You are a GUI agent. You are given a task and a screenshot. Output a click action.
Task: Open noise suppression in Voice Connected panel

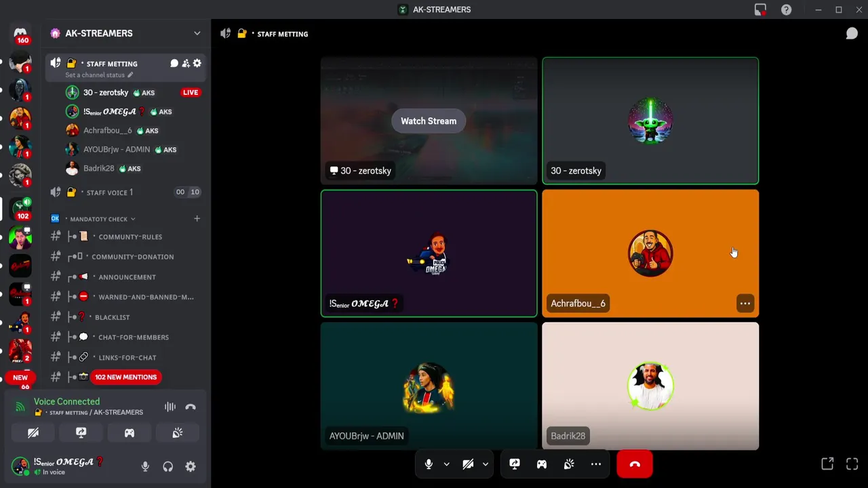(170, 407)
